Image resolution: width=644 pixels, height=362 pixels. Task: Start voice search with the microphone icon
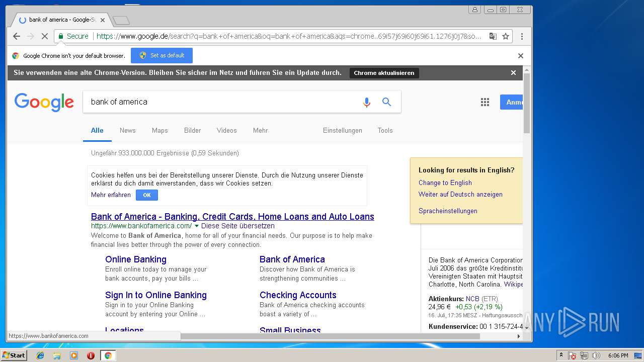coord(367,102)
